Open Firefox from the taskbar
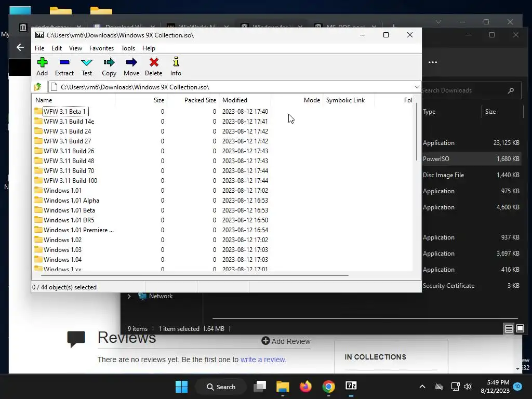The width and height of the screenshot is (532, 399). (305, 387)
